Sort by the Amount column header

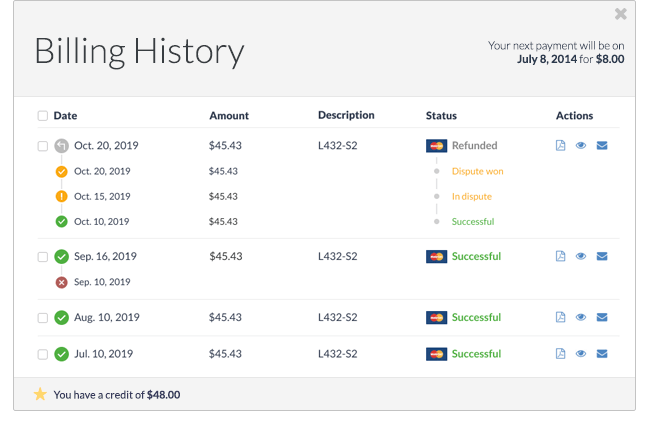(229, 116)
